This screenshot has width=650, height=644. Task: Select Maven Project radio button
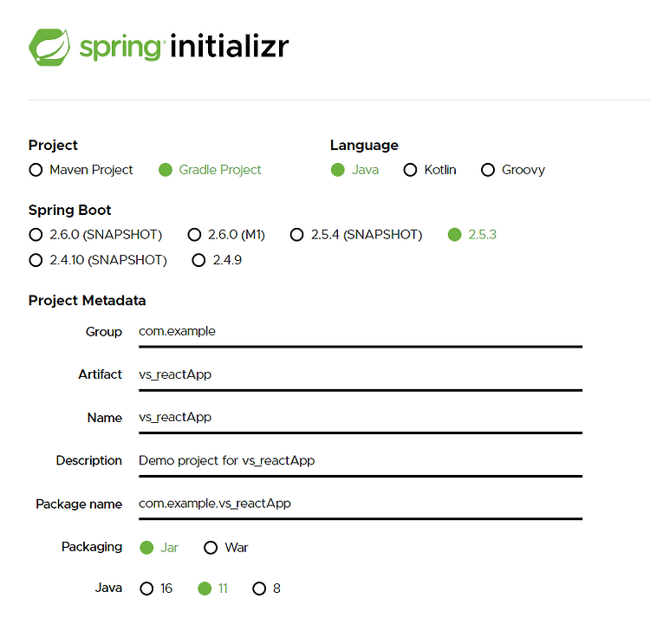click(x=81, y=170)
